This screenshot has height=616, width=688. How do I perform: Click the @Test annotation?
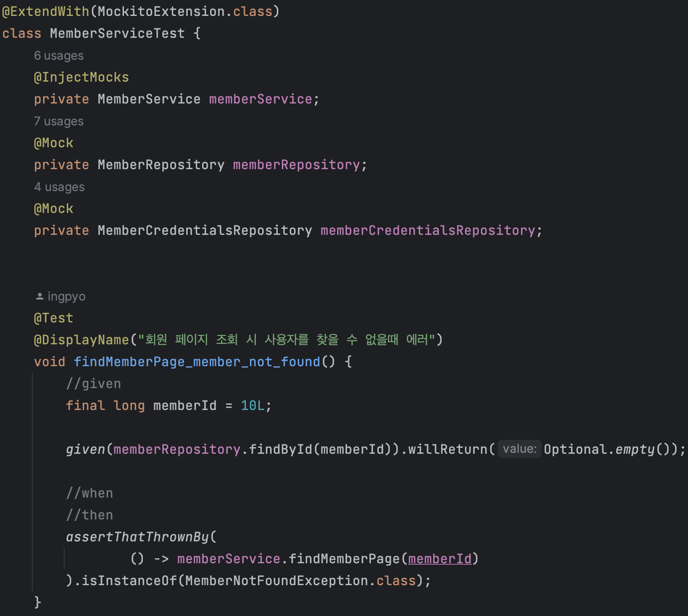[53, 318]
